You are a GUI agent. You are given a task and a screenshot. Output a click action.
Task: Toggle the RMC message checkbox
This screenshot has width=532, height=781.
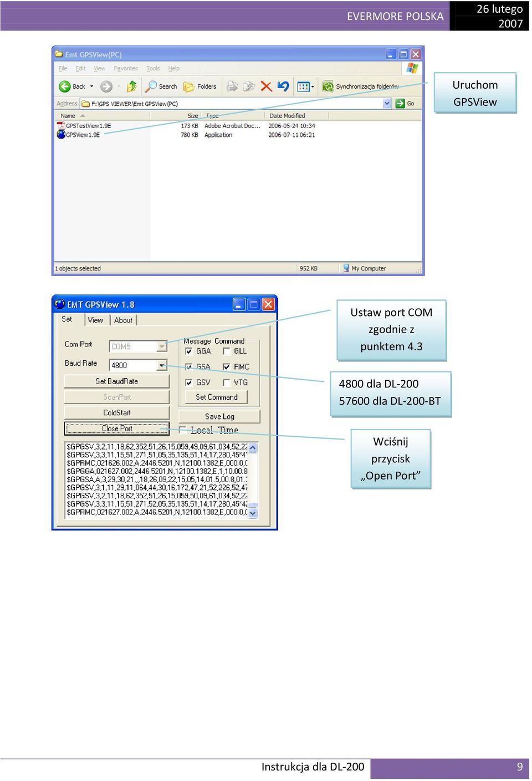pos(226,367)
